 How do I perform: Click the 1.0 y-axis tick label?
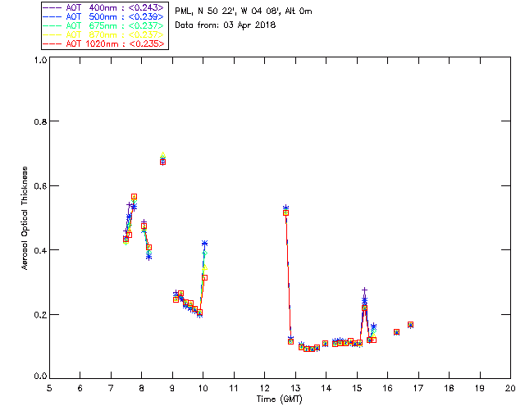40,60
